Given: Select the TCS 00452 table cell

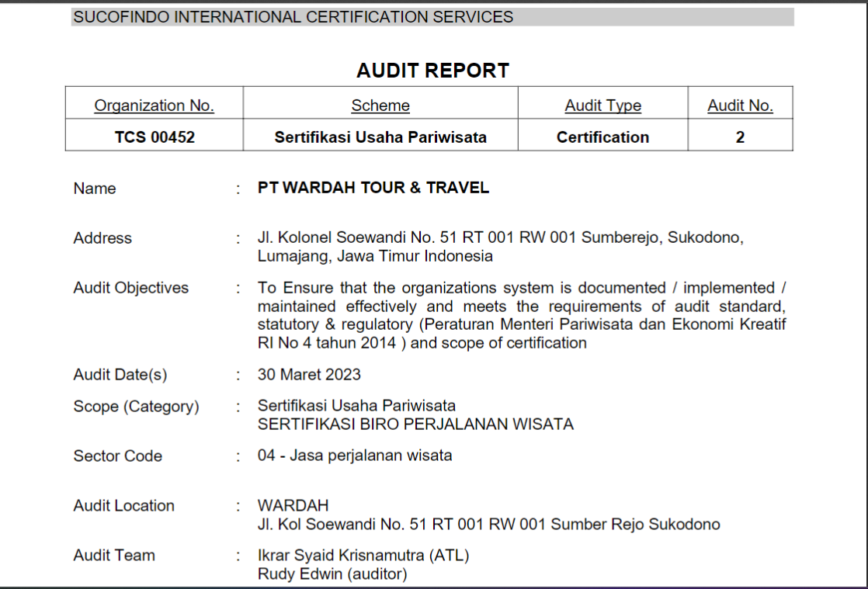Looking at the screenshot, I should pyautogui.click(x=155, y=137).
